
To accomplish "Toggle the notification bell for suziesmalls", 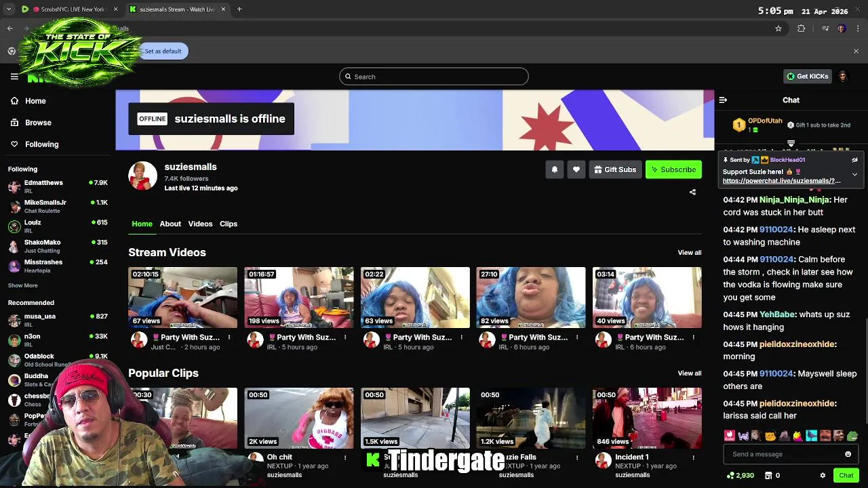I will [x=555, y=169].
